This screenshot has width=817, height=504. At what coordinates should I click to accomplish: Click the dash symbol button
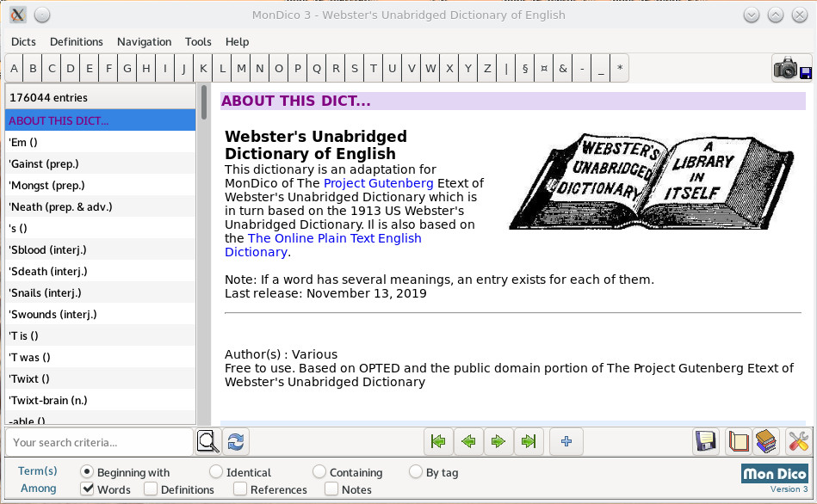tap(582, 68)
